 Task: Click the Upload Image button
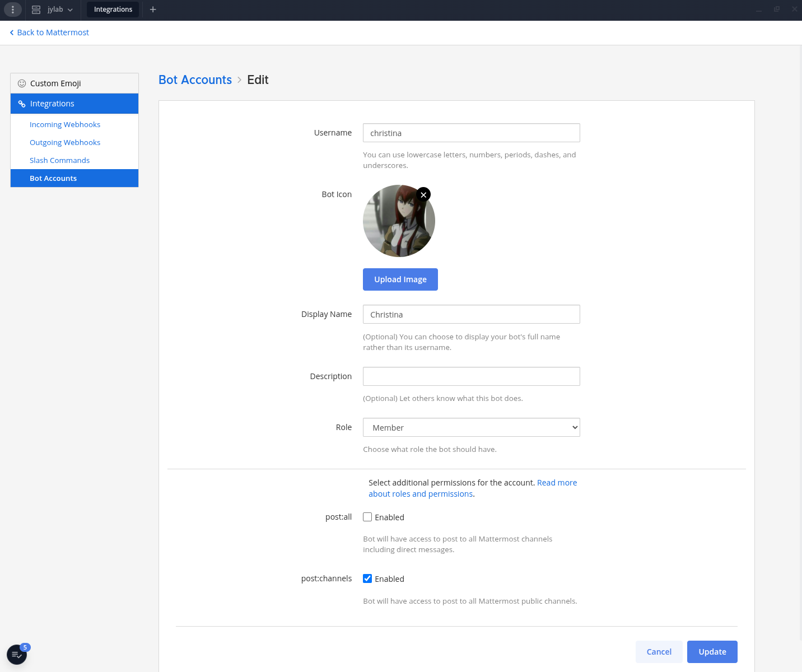[400, 279]
